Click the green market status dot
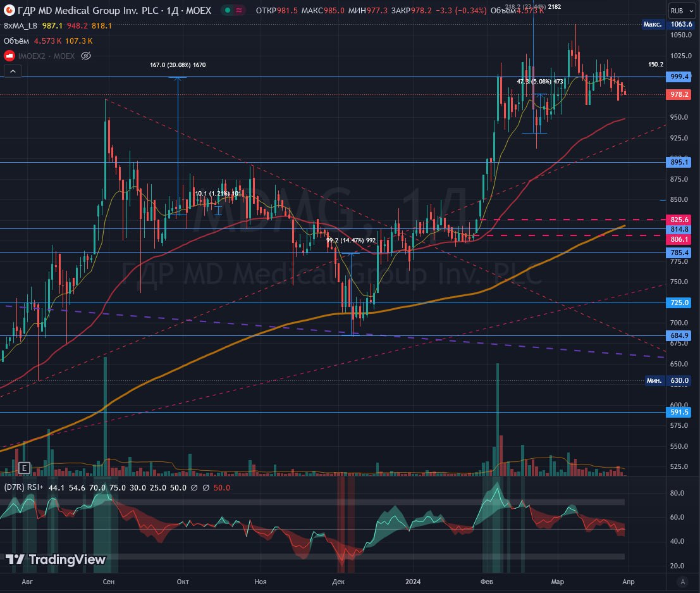The height and width of the screenshot is (593, 700). pyautogui.click(x=226, y=11)
